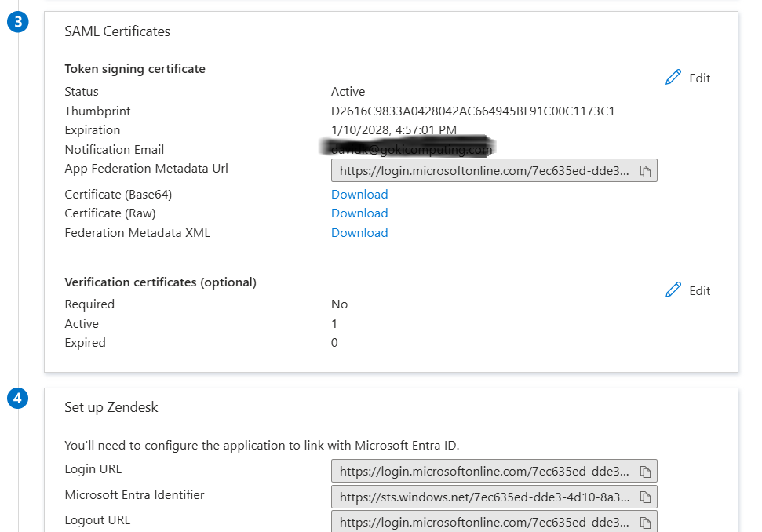Click the configure application instruction text
The image size is (762, 532).
(262, 446)
